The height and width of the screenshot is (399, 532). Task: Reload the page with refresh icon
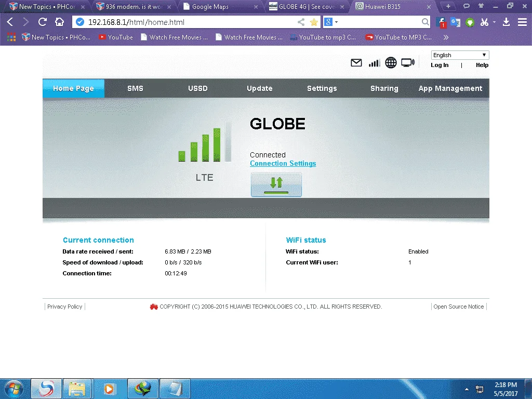coord(43,22)
